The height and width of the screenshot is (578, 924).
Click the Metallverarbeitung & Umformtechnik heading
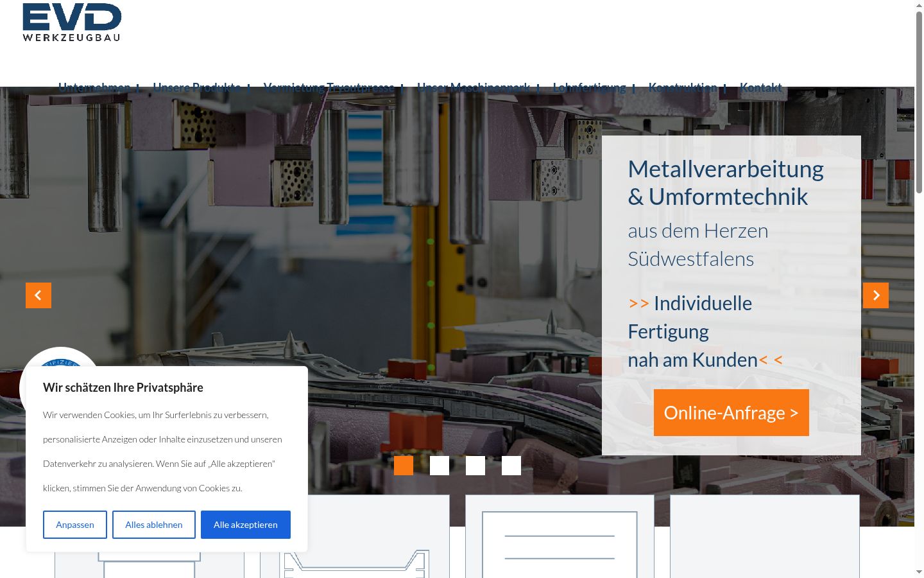click(x=726, y=182)
